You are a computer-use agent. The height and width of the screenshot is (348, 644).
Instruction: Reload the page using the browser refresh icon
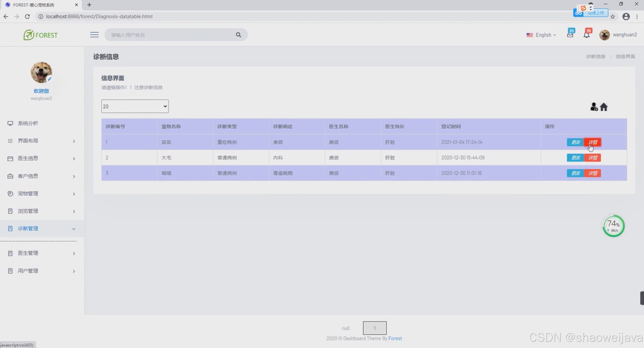click(x=27, y=16)
